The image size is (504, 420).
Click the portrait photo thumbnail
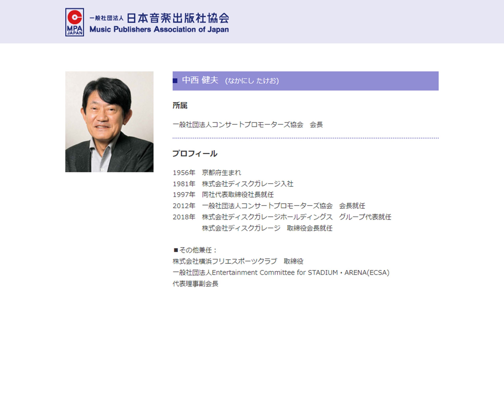click(x=109, y=122)
